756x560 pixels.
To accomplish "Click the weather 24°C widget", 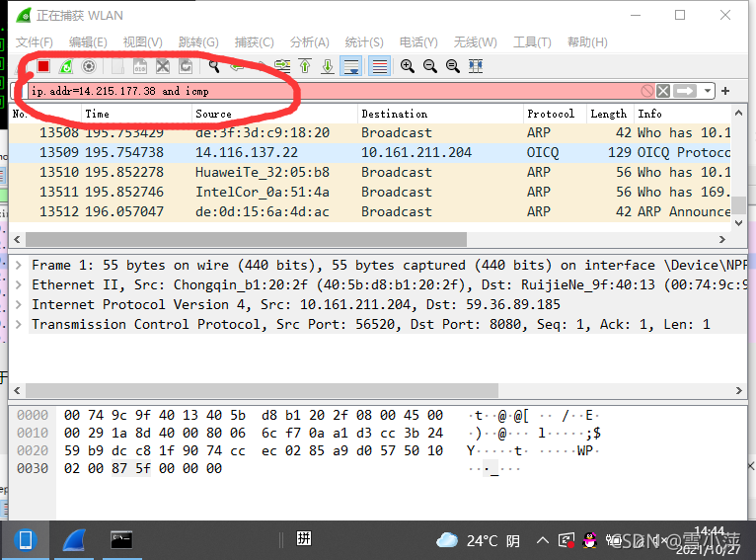I will [x=478, y=540].
